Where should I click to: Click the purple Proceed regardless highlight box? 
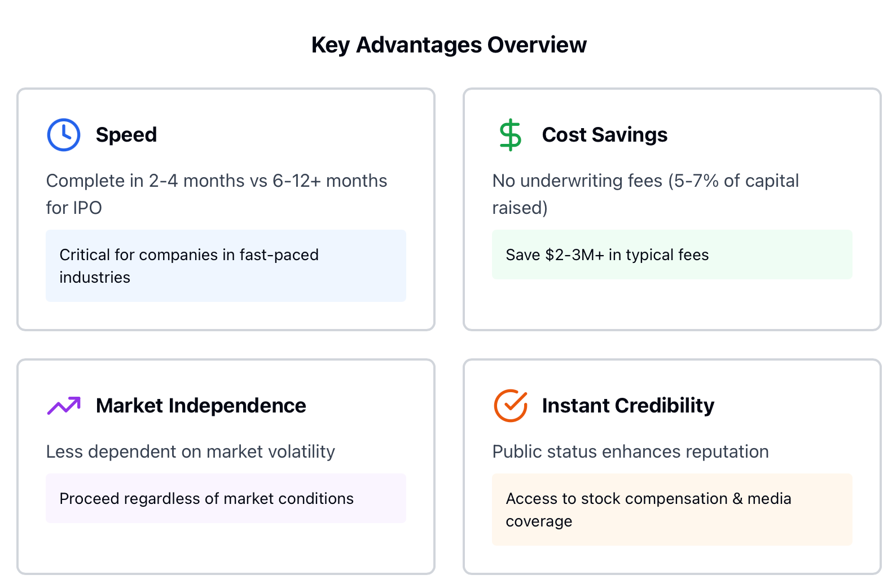click(226, 498)
